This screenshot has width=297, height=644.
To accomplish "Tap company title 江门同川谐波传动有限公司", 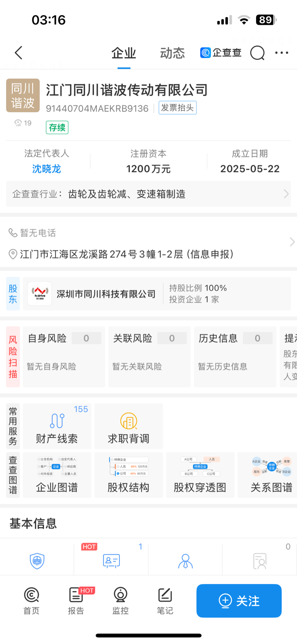I will click(x=127, y=90).
